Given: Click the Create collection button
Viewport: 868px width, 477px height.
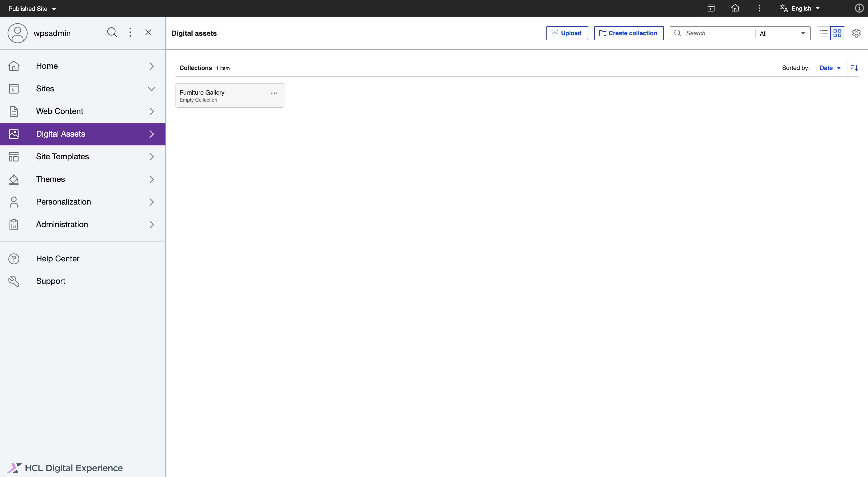Looking at the screenshot, I should coord(629,33).
